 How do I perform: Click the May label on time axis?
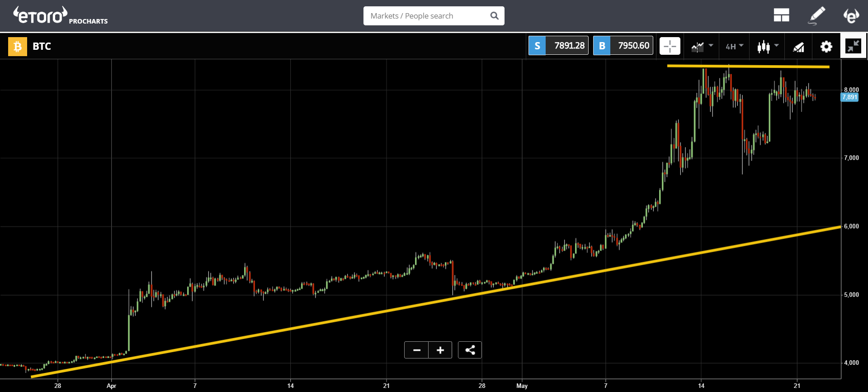point(522,386)
